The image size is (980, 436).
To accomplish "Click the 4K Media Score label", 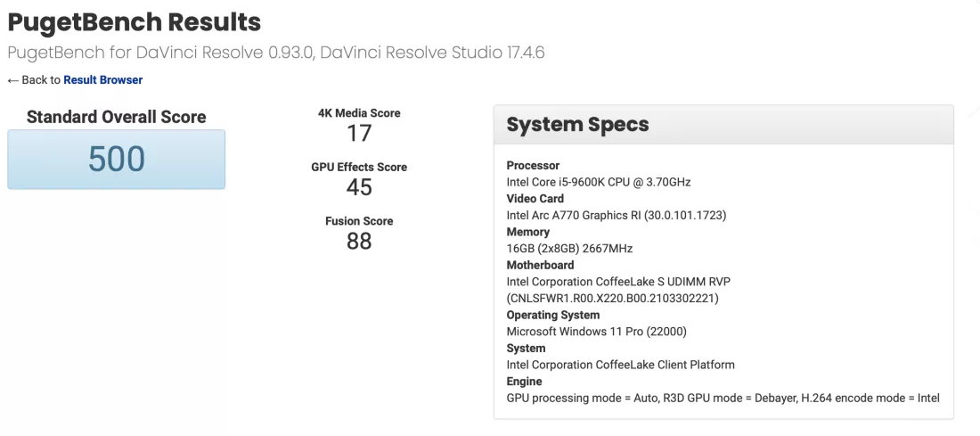I will (x=359, y=113).
